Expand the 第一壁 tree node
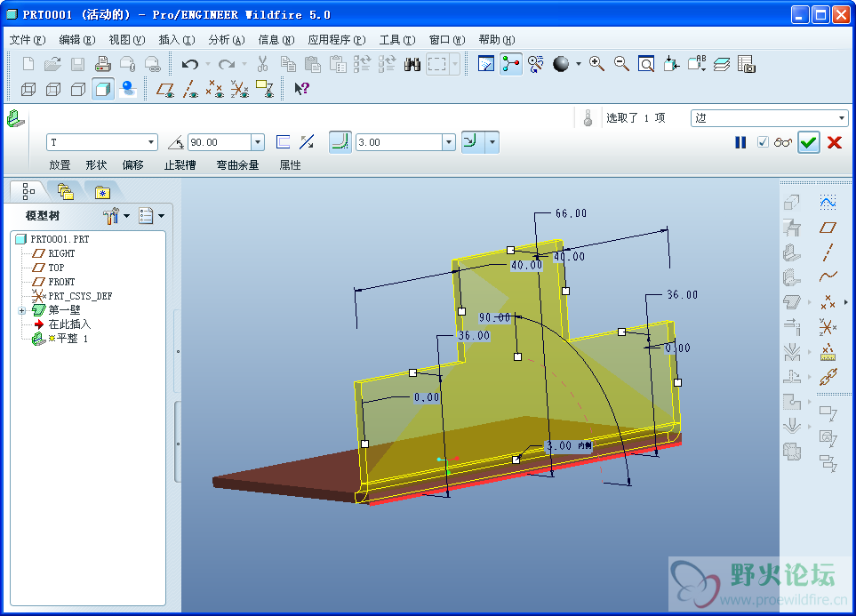The width and height of the screenshot is (856, 616). tap(21, 310)
